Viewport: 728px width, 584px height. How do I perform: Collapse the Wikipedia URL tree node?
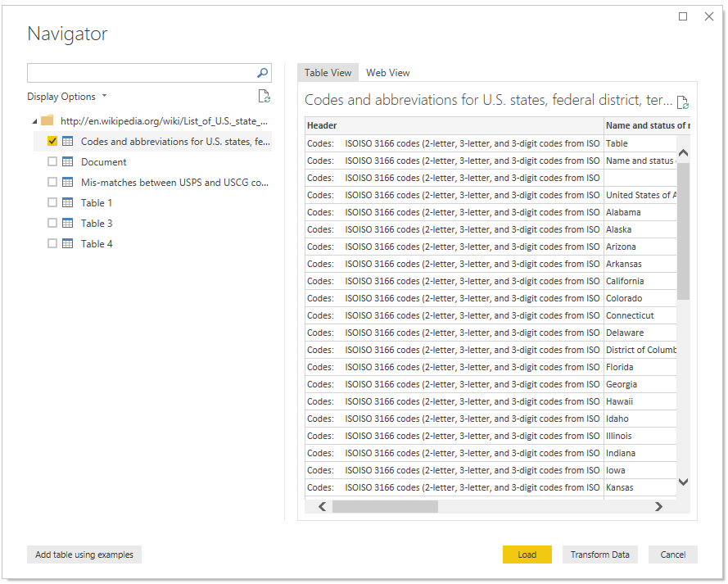(x=34, y=121)
